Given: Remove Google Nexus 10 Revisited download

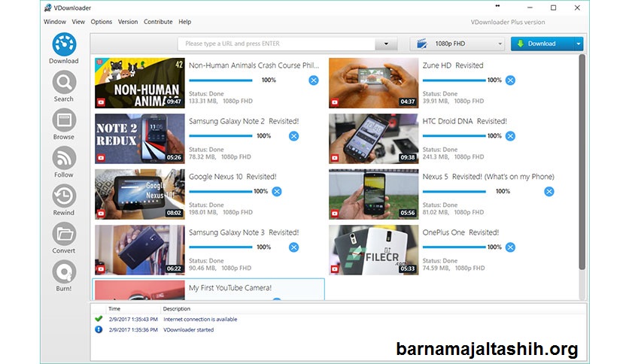Looking at the screenshot, I should coord(277,191).
